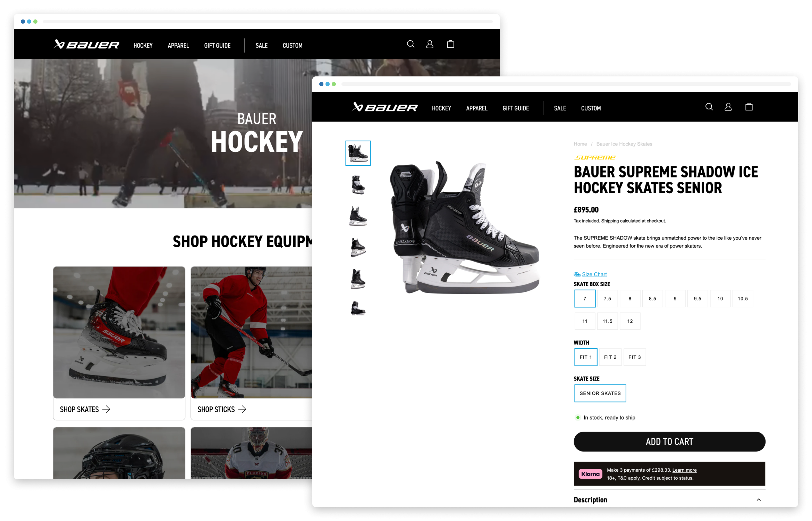Click the SALE menu item on the hockey page

[261, 46]
